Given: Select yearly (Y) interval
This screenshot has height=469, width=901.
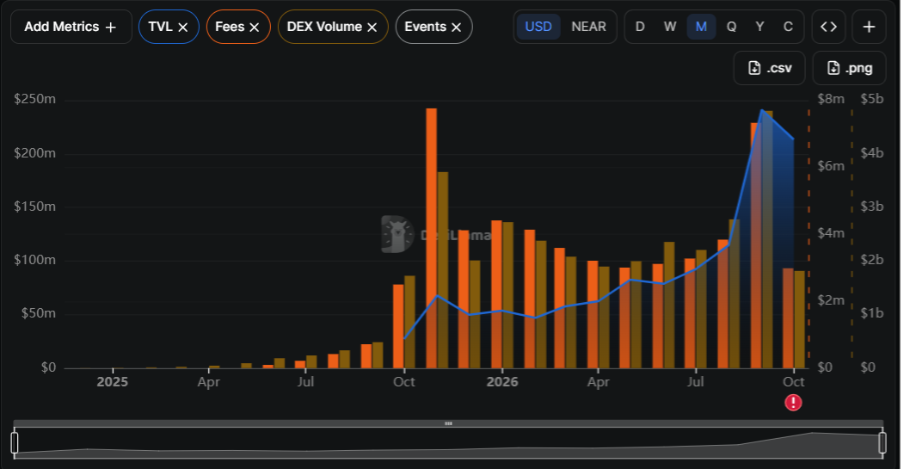Looking at the screenshot, I should point(760,27).
